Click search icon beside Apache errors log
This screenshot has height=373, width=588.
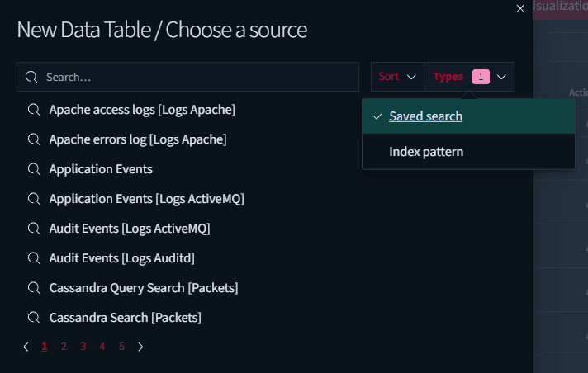click(34, 139)
